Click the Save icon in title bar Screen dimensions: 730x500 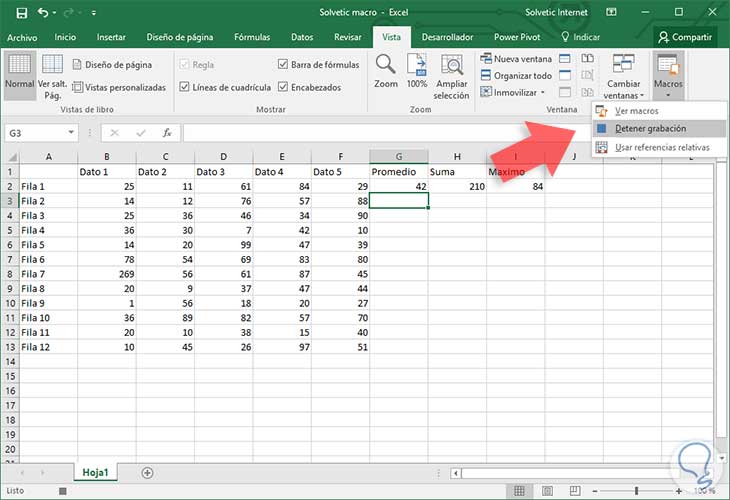tap(21, 13)
